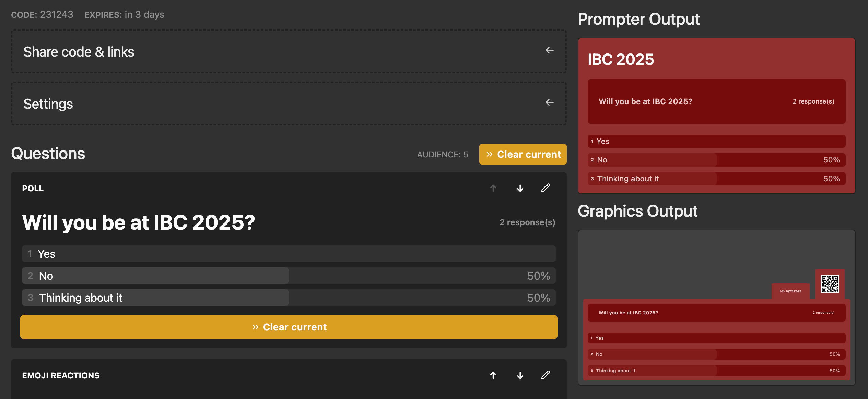Image resolution: width=868 pixels, height=399 pixels.
Task: Click the POLL label
Action: 33,189
